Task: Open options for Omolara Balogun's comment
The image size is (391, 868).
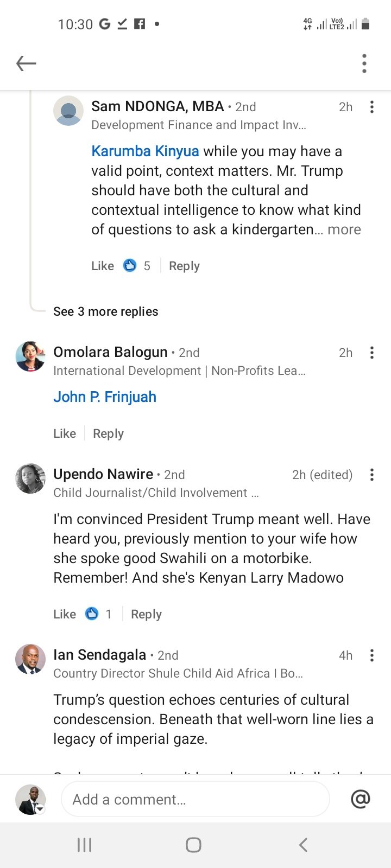Action: coord(372,353)
